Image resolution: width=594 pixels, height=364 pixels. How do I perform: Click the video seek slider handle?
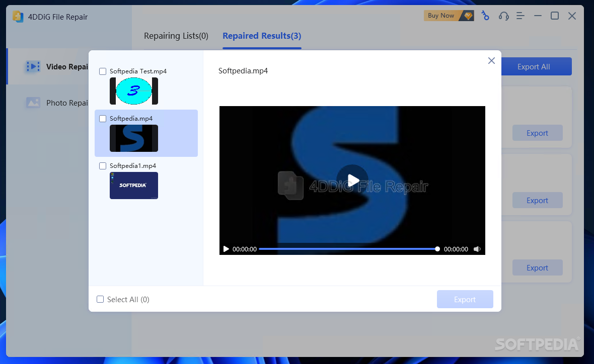[437, 249]
